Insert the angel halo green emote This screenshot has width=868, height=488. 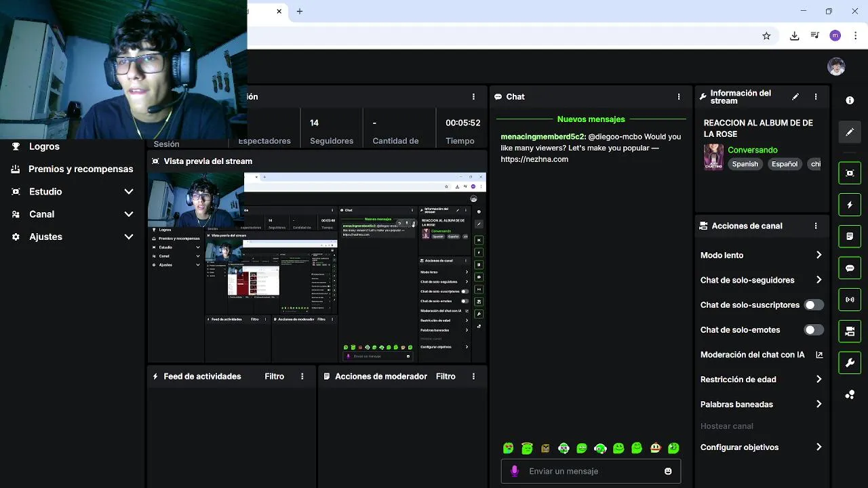pos(527,448)
